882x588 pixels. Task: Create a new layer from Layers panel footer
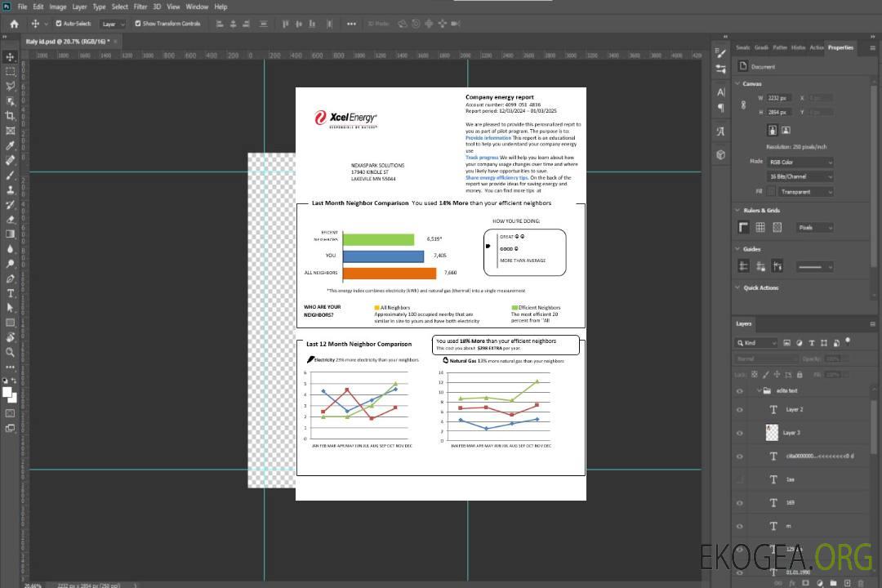(x=847, y=583)
